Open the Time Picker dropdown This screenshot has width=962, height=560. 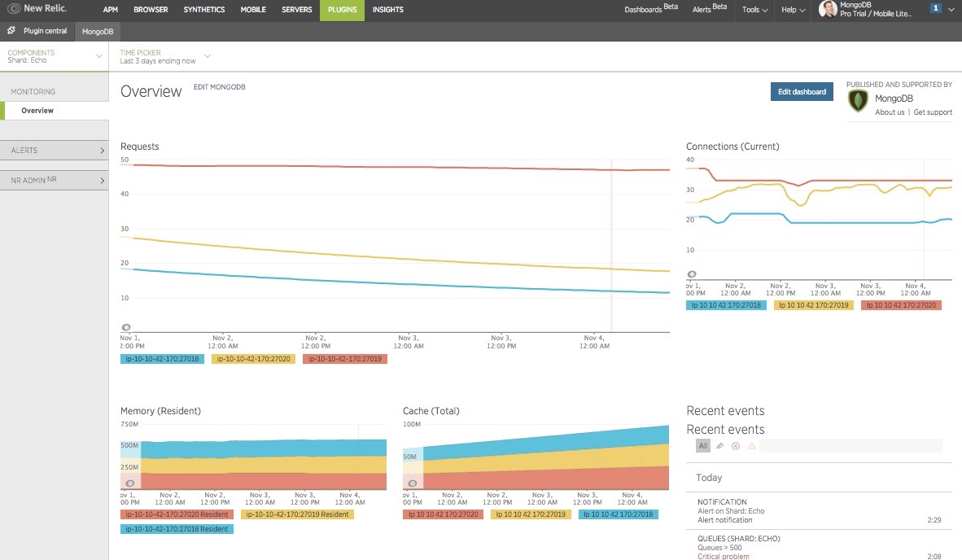pyautogui.click(x=165, y=56)
